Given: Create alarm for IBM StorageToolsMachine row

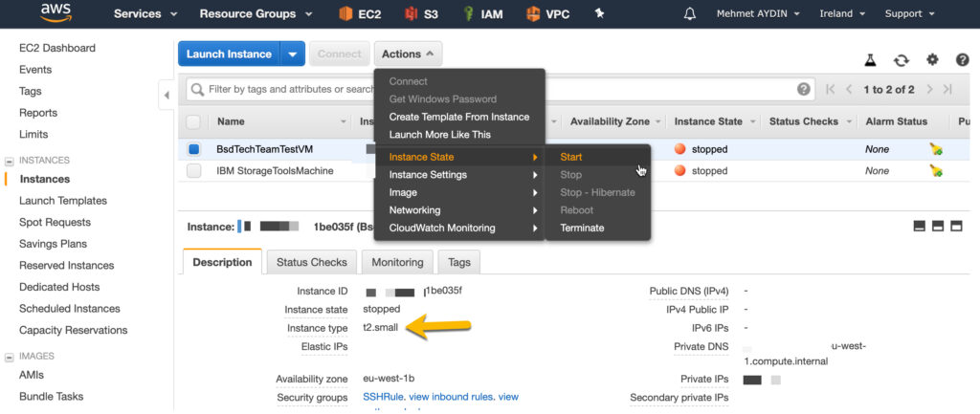Looking at the screenshot, I should coord(936,170).
